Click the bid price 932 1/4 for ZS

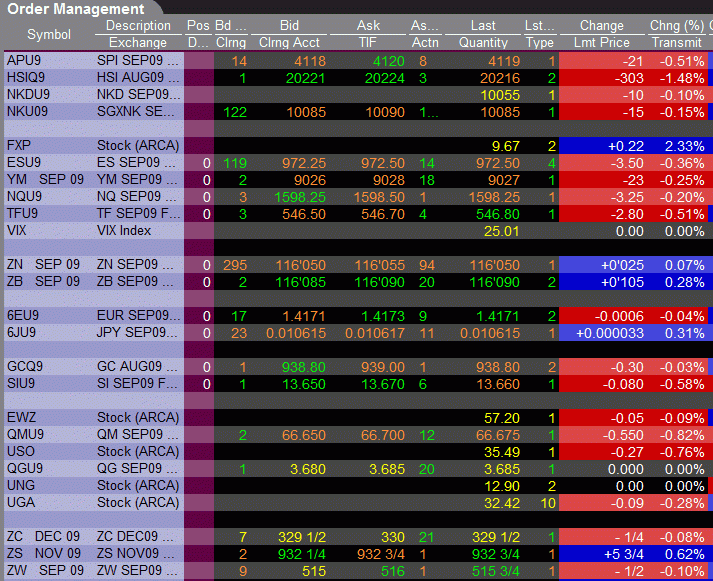(x=302, y=554)
